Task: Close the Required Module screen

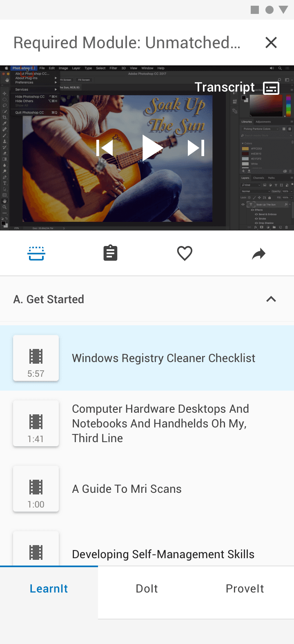Action: pos(271,42)
